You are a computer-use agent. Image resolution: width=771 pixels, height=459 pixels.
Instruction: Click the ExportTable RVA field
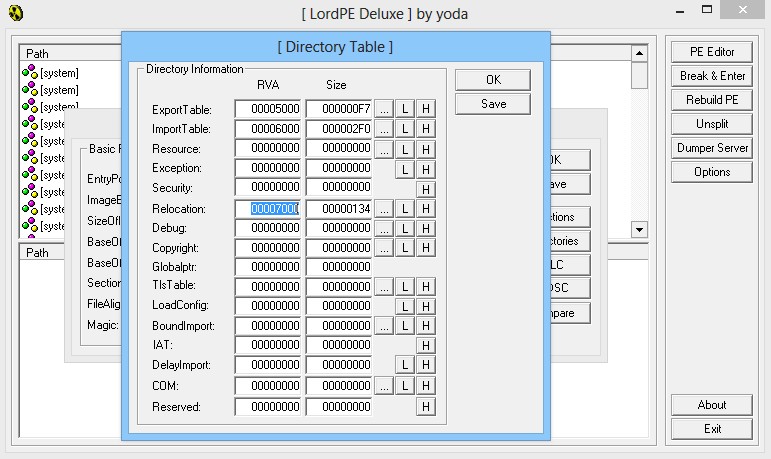coord(268,109)
